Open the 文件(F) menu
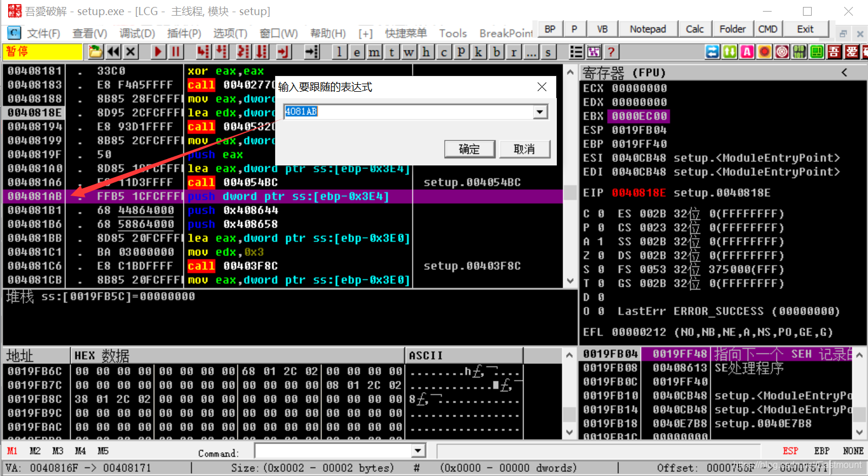 [44, 34]
